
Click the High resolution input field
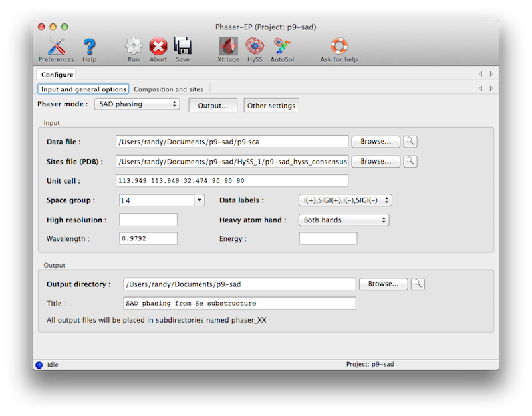(148, 220)
